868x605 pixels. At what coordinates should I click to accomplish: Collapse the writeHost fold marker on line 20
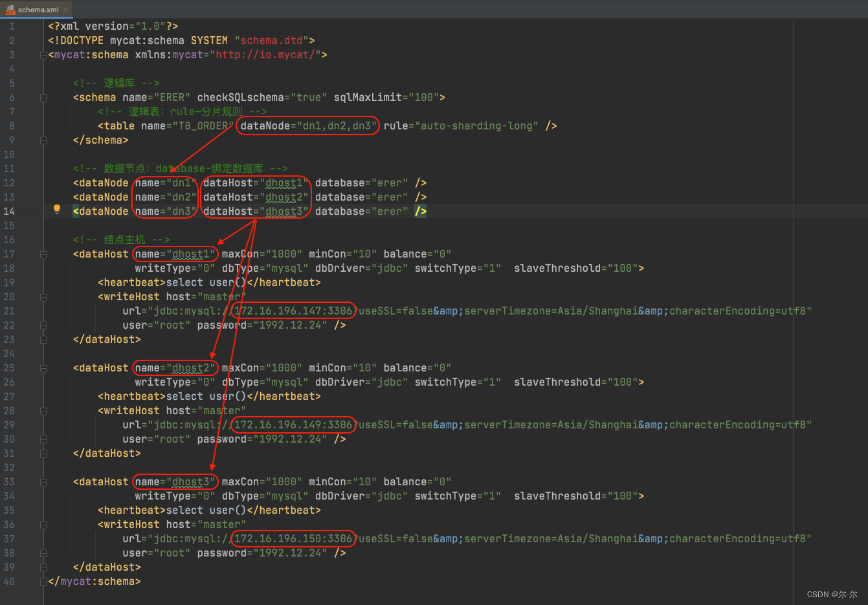coord(44,297)
